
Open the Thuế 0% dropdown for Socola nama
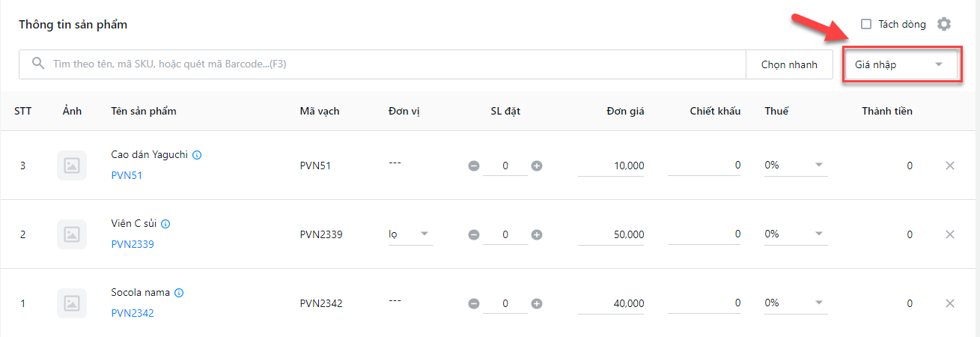coord(796,303)
